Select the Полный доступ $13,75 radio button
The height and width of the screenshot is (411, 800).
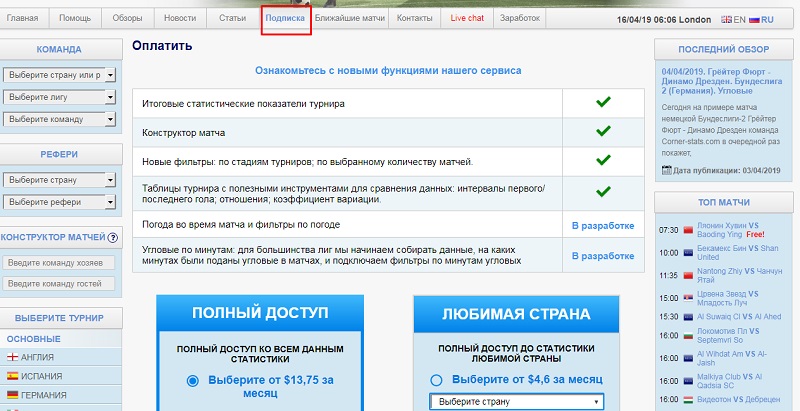(x=193, y=381)
